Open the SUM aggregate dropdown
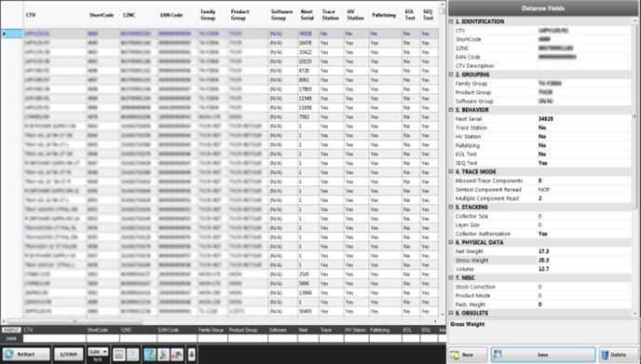 (x=98, y=352)
